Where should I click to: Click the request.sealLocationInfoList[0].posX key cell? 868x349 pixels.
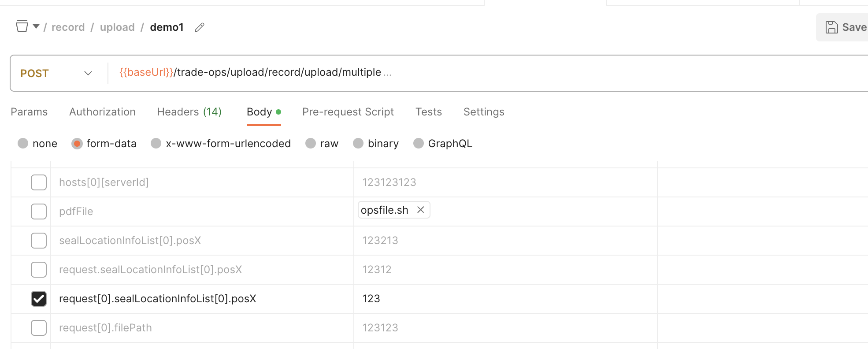[x=202, y=270]
